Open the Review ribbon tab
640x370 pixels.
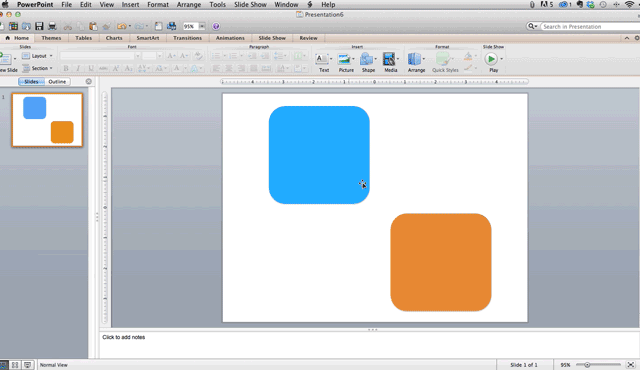pos(308,38)
